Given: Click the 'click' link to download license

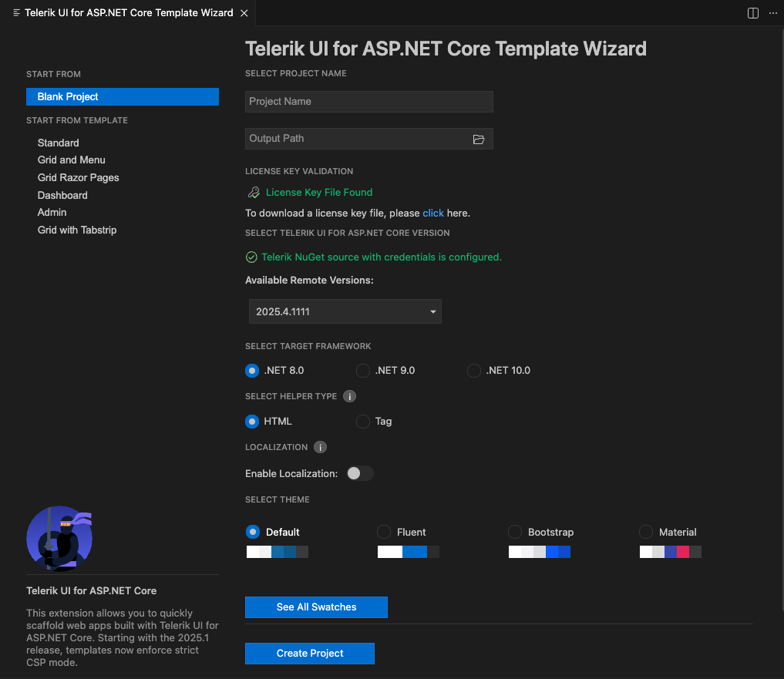Looking at the screenshot, I should coord(433,213).
